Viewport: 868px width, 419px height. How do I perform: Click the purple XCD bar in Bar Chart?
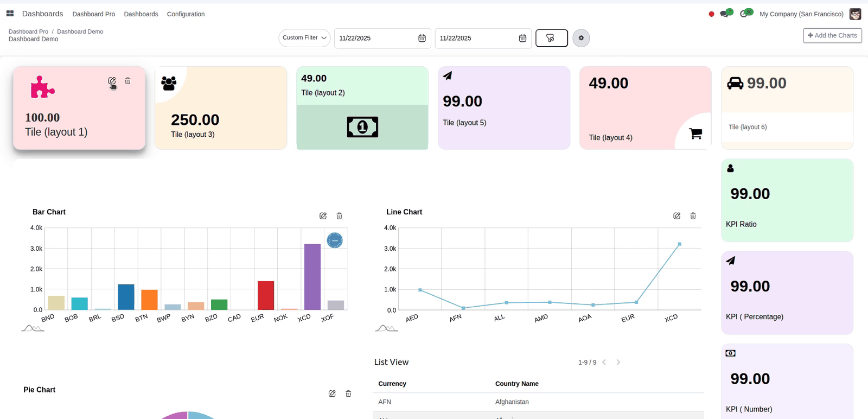point(312,277)
